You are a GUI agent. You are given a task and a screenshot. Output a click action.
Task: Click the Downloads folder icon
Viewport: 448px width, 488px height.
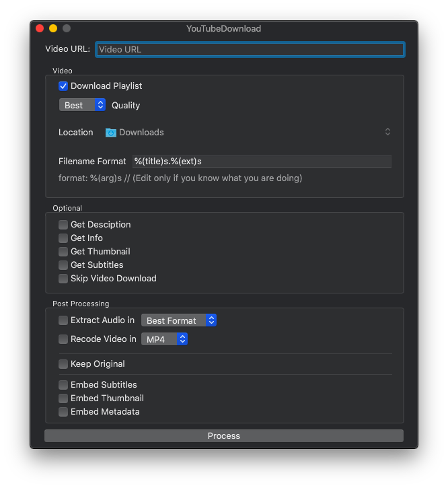[x=110, y=133]
